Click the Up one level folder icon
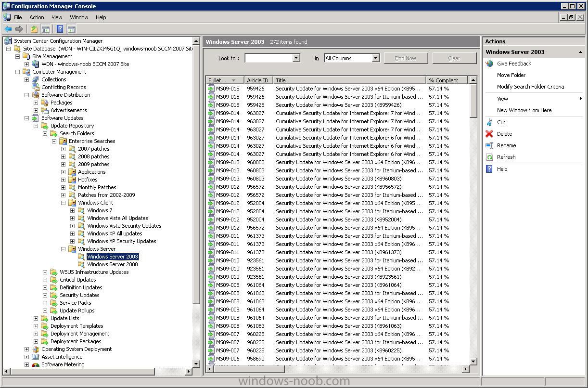 (34, 29)
